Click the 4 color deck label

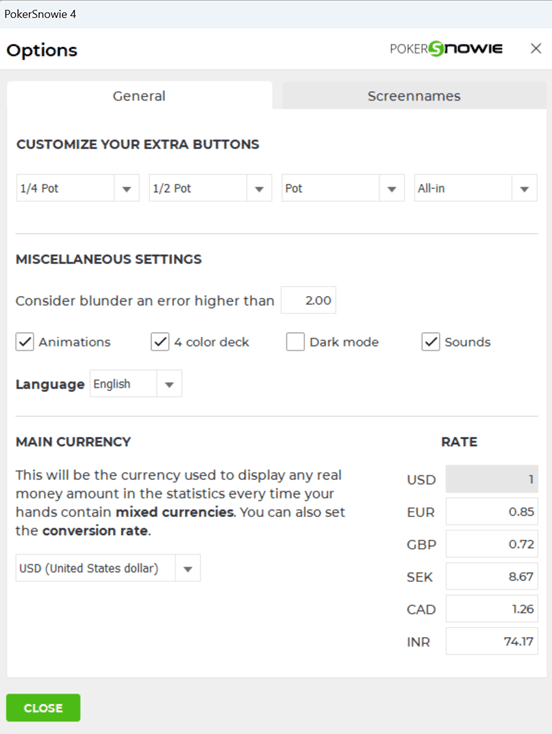212,342
